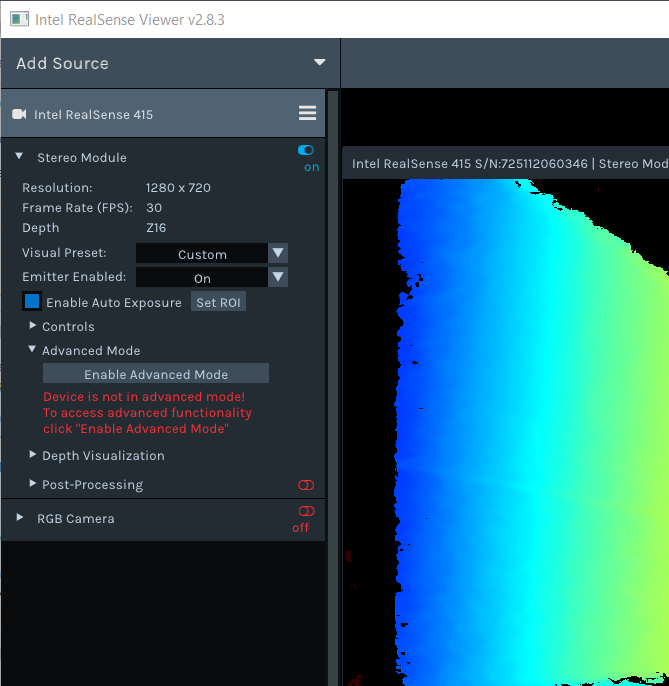Screen dimensions: 669x686
Task: Click the Depth format value Z16
Action: [156, 228]
